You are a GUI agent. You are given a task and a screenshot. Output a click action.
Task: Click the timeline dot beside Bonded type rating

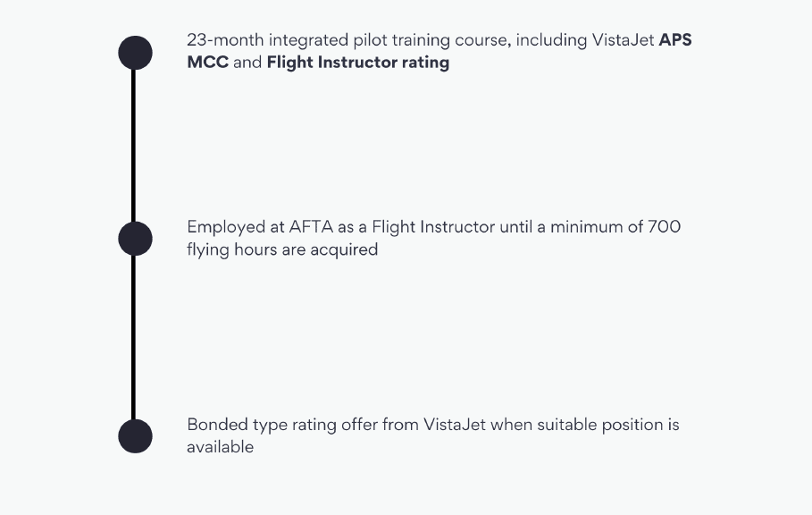(135, 436)
